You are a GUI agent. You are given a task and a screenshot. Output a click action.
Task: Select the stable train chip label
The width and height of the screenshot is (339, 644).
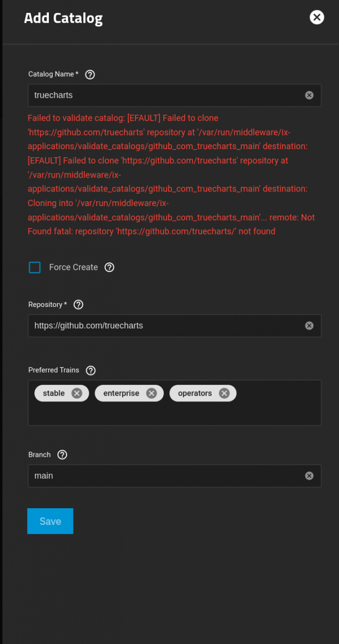point(54,393)
